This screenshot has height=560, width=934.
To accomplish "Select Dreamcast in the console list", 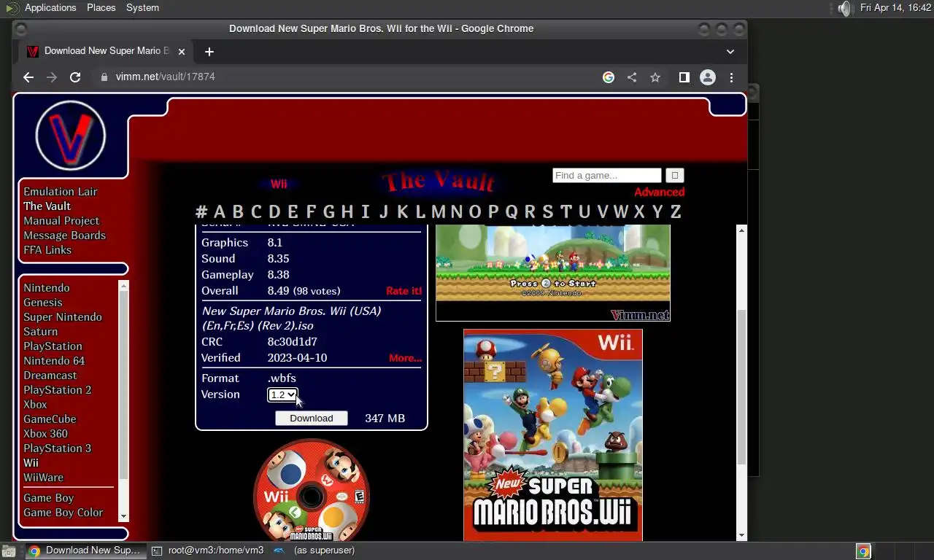I will point(50,375).
